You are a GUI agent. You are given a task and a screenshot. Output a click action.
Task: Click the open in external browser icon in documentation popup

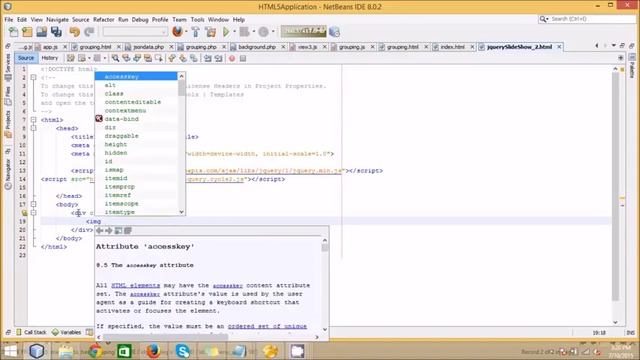[x=118, y=231]
